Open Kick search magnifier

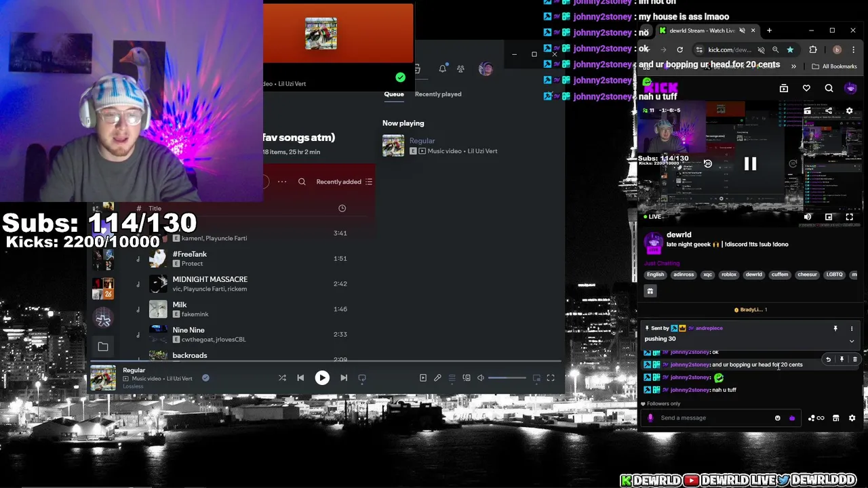pos(829,88)
